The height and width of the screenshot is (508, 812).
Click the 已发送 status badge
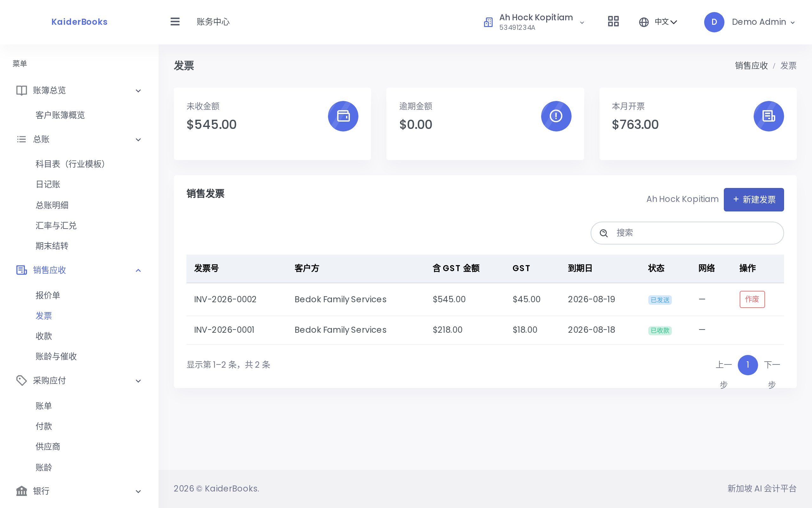point(660,300)
